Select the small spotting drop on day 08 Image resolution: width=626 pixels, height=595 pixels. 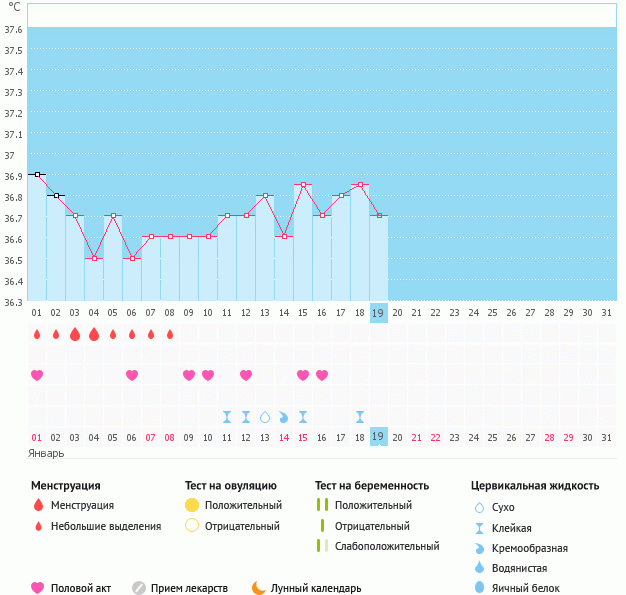click(x=170, y=334)
